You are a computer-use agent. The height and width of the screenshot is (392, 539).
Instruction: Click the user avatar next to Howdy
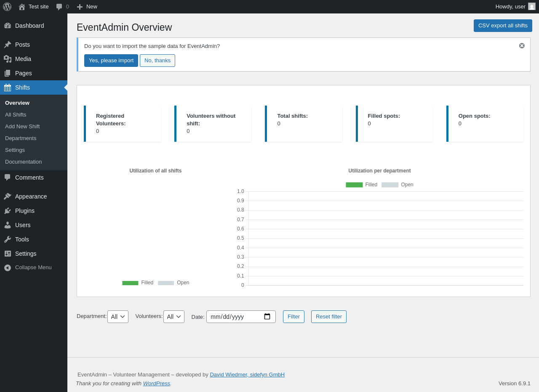(x=532, y=6)
